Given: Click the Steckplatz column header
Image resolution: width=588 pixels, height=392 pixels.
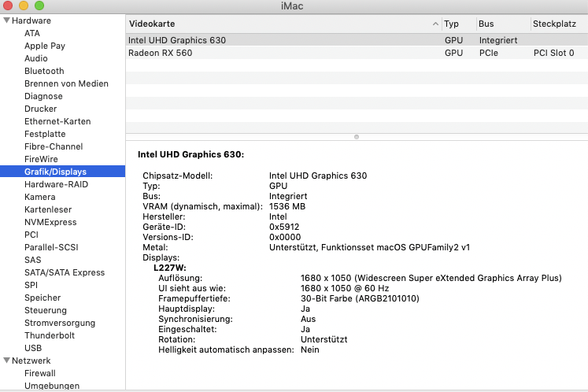Looking at the screenshot, I should click(557, 24).
